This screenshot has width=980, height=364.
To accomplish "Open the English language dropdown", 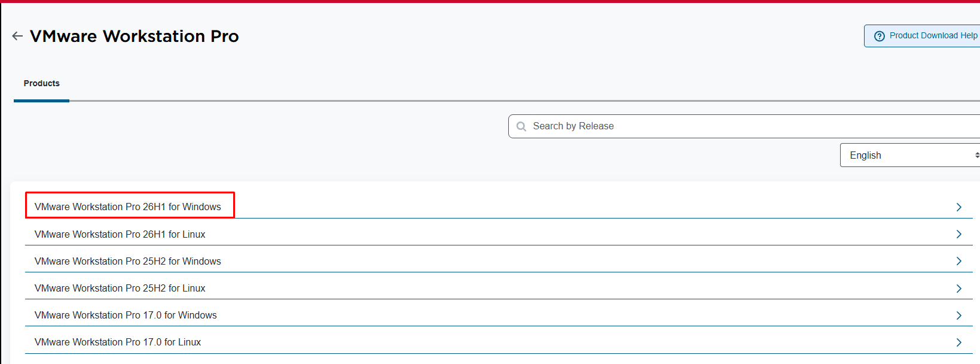I will 910,155.
